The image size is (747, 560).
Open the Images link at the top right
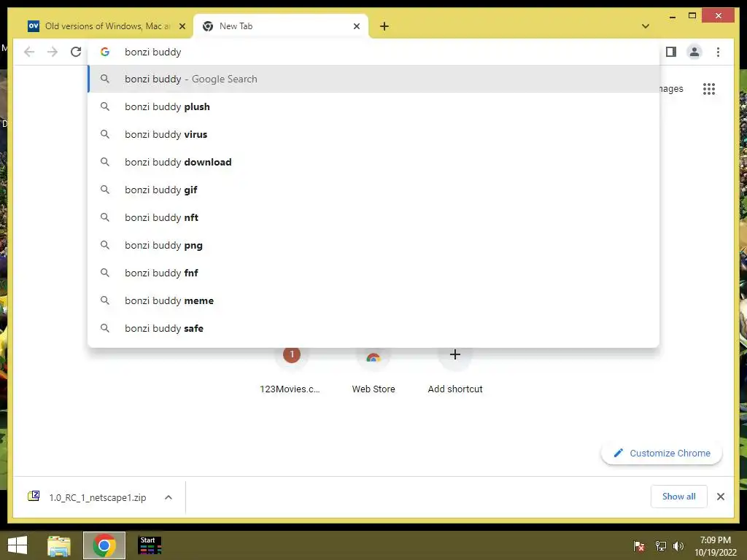[672, 89]
